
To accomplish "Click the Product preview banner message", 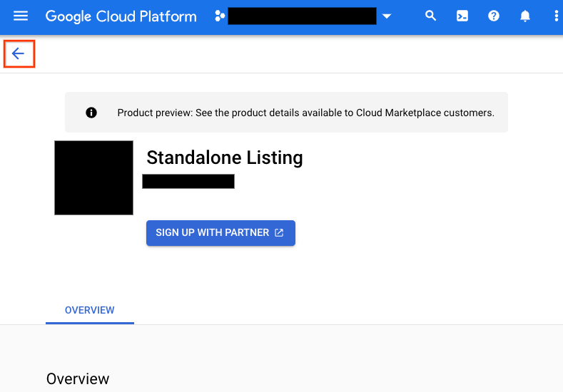I will pos(305,113).
